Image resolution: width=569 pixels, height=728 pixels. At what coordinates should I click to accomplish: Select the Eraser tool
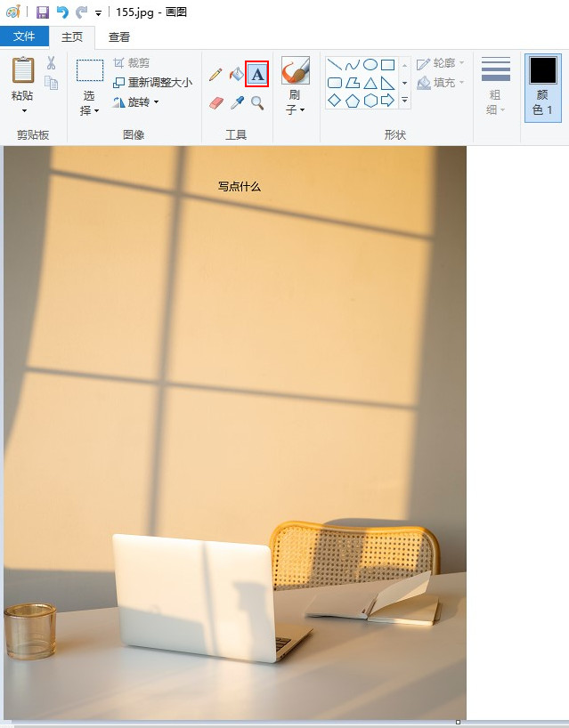click(x=215, y=103)
